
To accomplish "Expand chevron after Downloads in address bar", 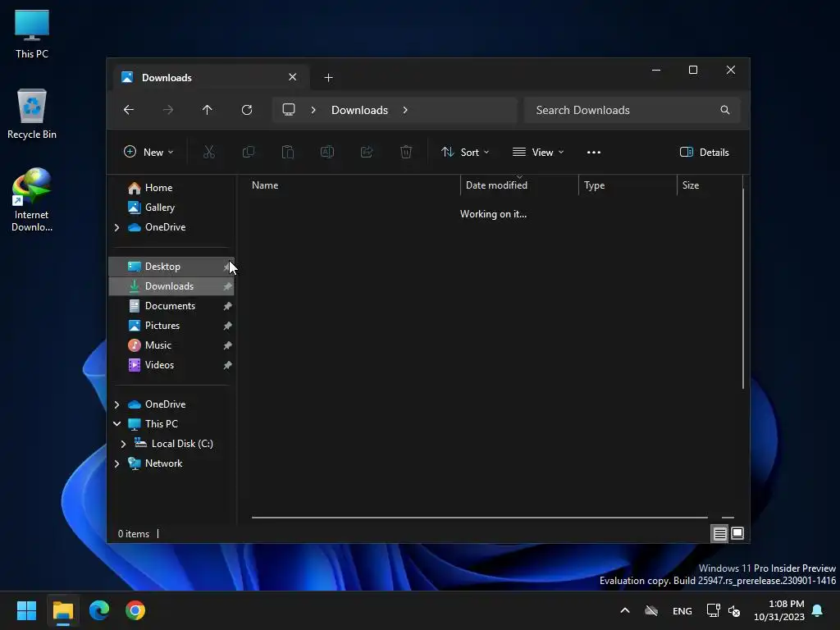I will [405, 110].
